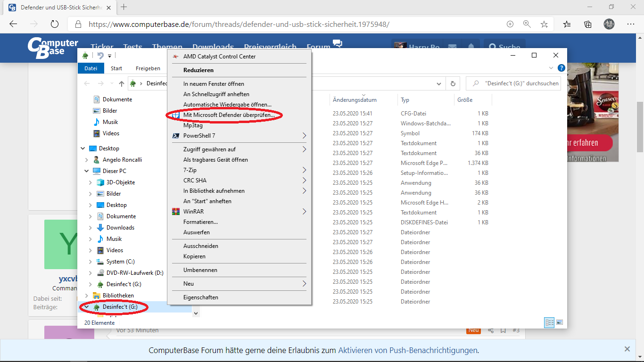
Task: Open the Explorer recent locations dropdown arrow
Action: pos(112,83)
